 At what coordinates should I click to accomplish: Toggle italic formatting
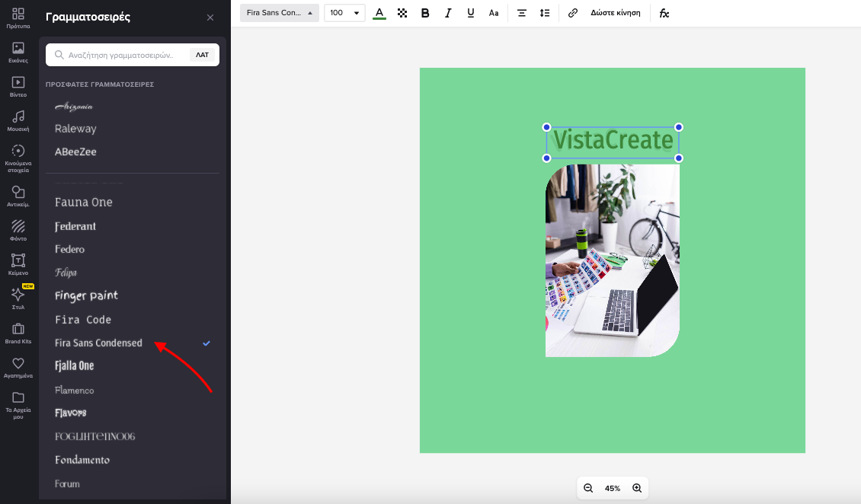[x=448, y=13]
